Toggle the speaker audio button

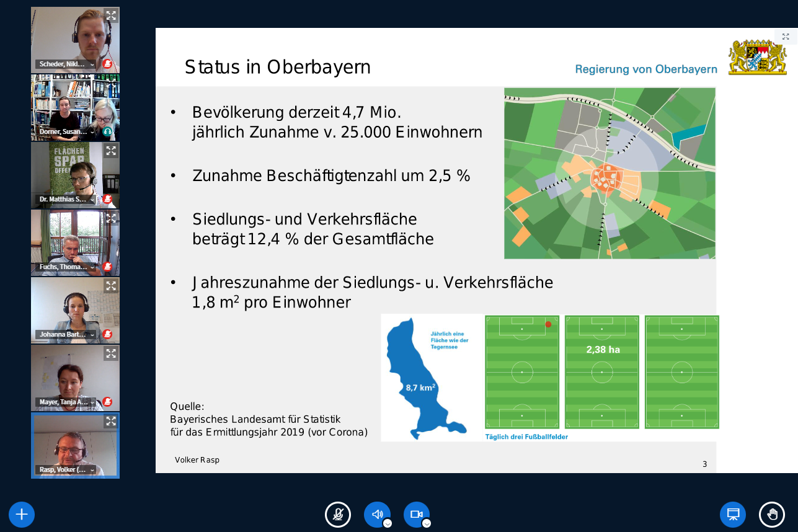tap(377, 514)
